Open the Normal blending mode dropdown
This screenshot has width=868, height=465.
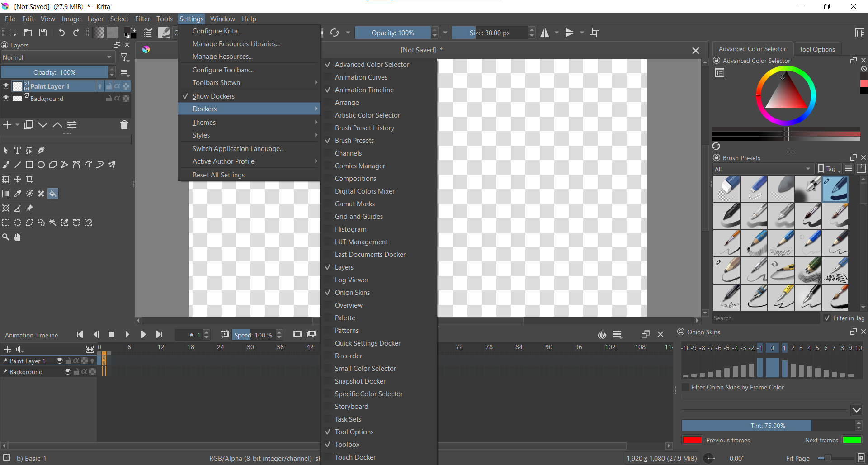click(x=57, y=57)
